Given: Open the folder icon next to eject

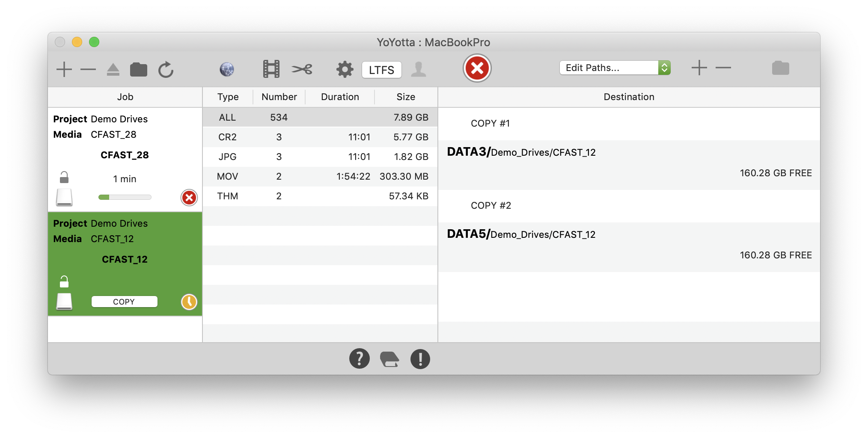Looking at the screenshot, I should [139, 69].
